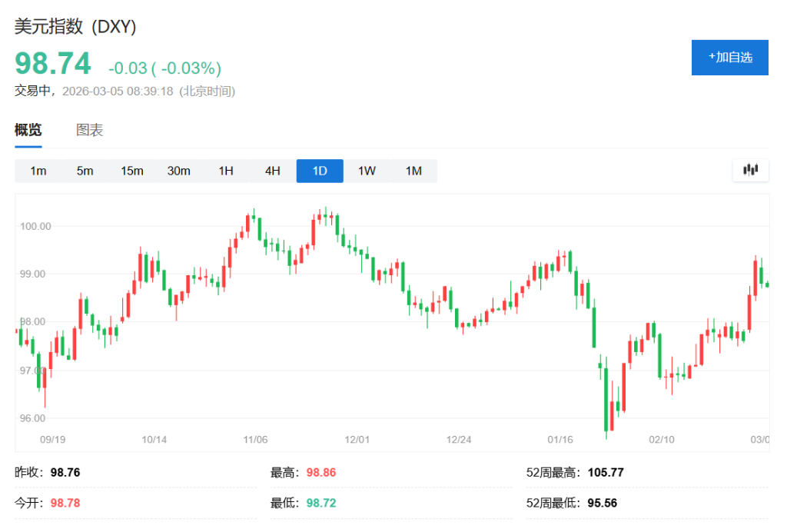Click the 52周最高 value 105.77
This screenshot has height=532, width=787.
point(606,472)
